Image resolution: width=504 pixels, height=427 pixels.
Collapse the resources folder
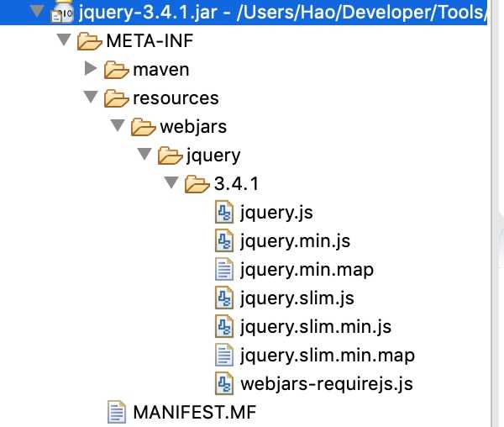point(91,97)
